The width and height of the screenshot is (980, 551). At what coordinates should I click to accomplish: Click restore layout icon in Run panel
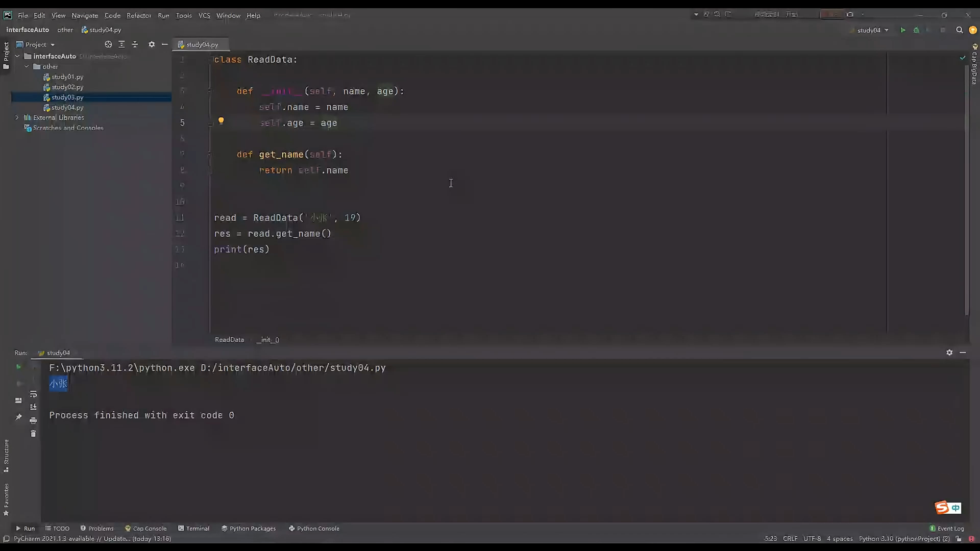click(19, 400)
